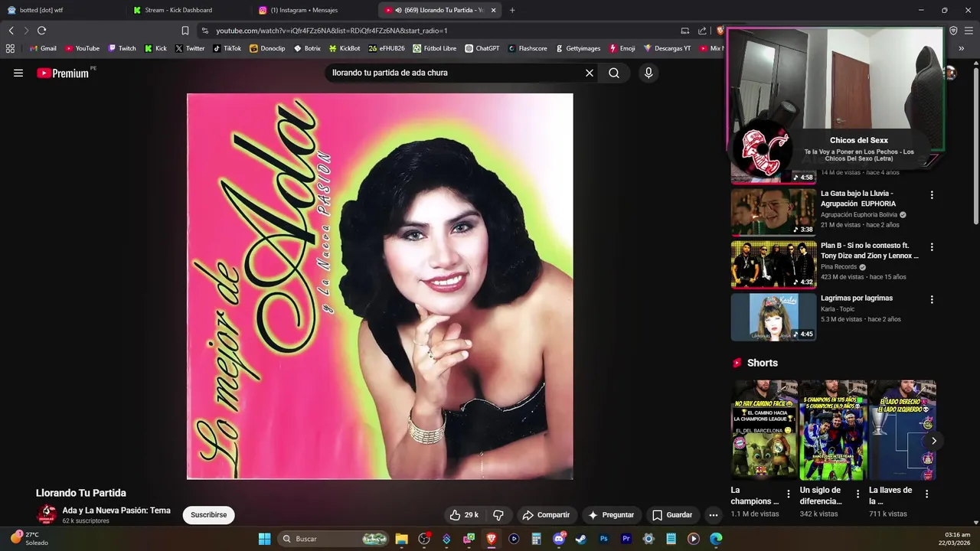Open more actions menu beside Guardar
The width and height of the screenshot is (980, 551).
pos(713,515)
